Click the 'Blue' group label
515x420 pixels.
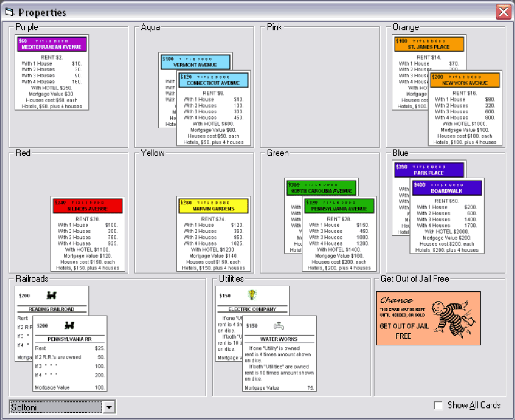[x=400, y=153]
